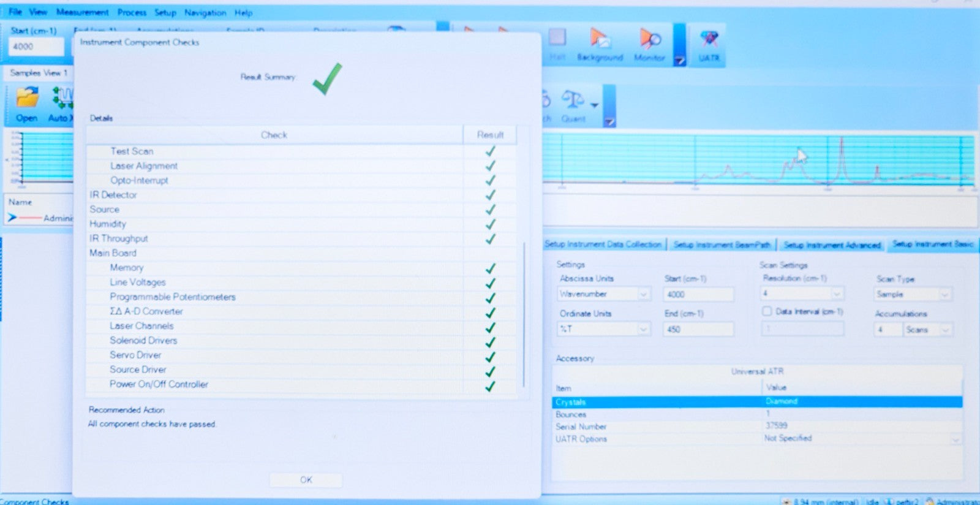The width and height of the screenshot is (980, 505).
Task: Select the Source Driver row
Action: [301, 370]
